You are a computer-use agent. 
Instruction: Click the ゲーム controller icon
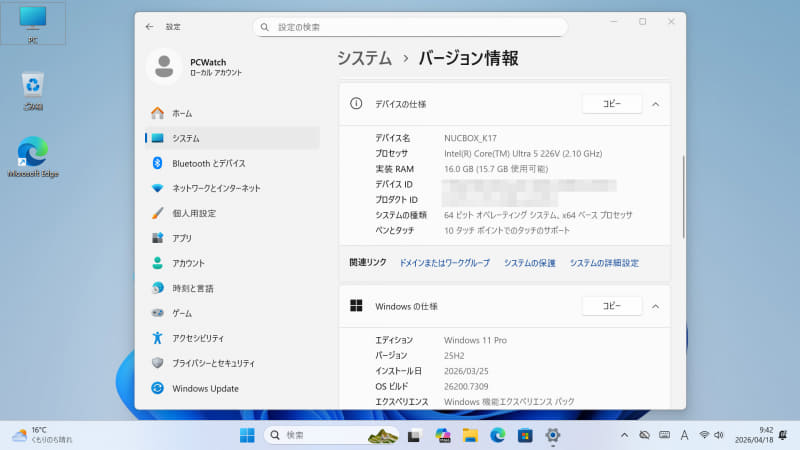point(158,313)
